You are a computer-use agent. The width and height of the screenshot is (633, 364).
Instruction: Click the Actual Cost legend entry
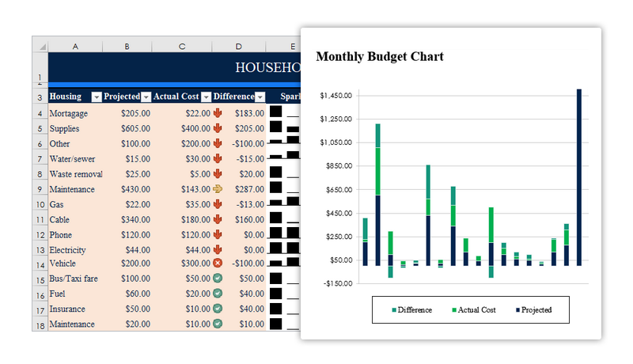pos(473,310)
